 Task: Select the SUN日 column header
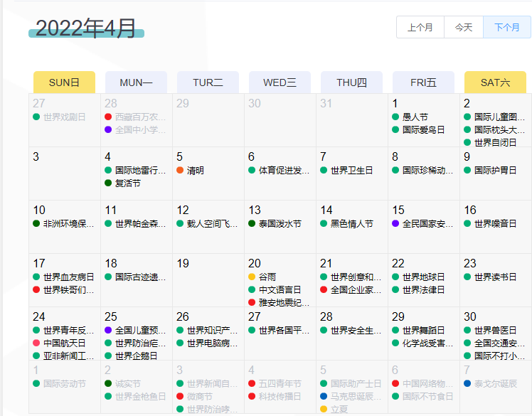click(64, 82)
